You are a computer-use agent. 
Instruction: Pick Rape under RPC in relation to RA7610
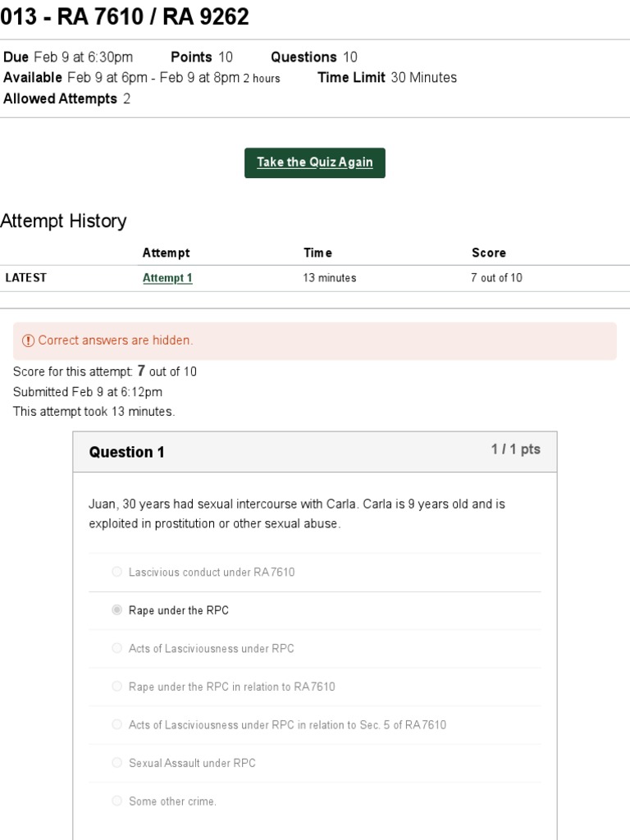[117, 687]
